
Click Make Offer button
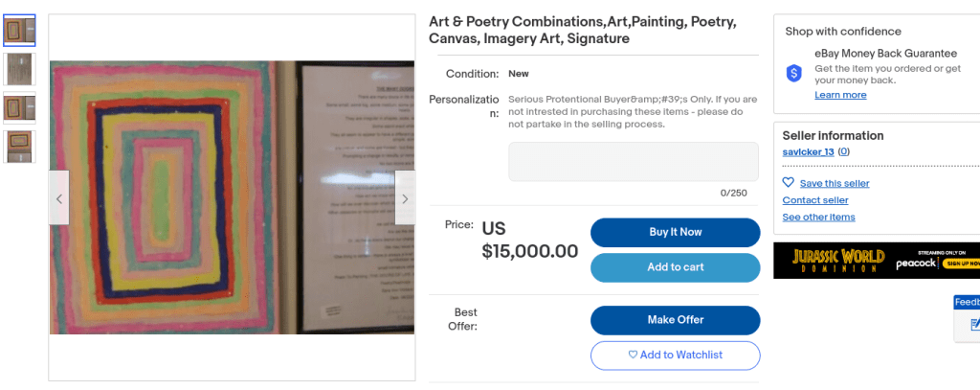tap(675, 320)
